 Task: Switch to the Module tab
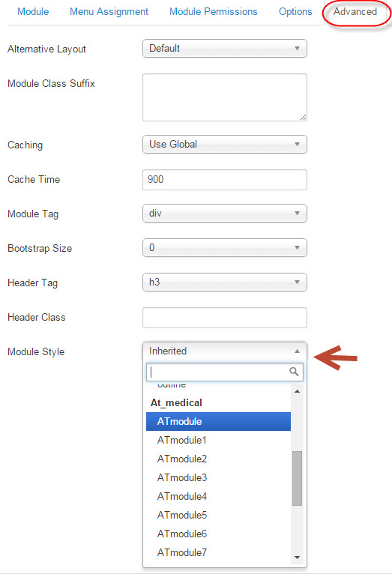[x=33, y=12]
